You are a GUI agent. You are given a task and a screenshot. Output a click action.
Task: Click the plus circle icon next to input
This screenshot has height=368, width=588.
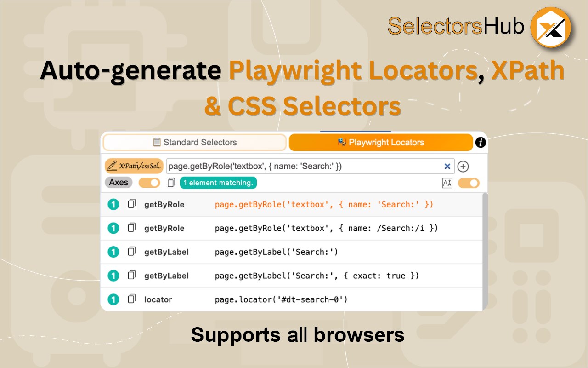(x=463, y=167)
